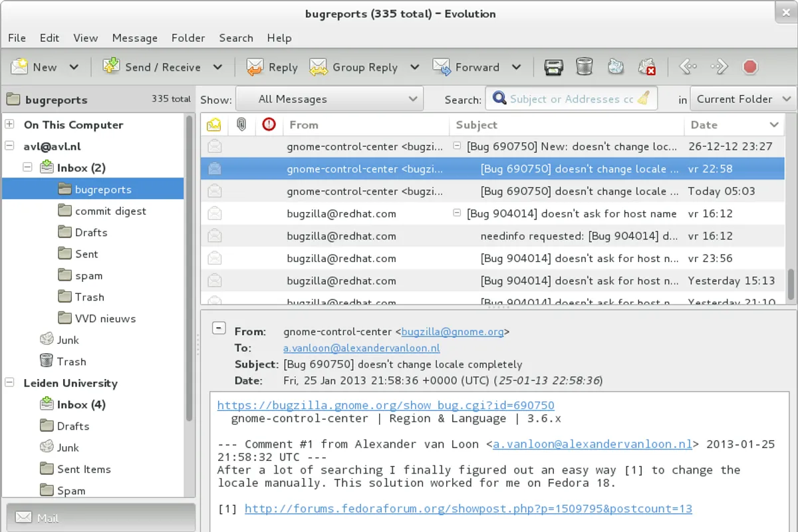This screenshot has width=798, height=532.
Task: Click the bugzilla@gnome.org sender link
Action: click(452, 331)
